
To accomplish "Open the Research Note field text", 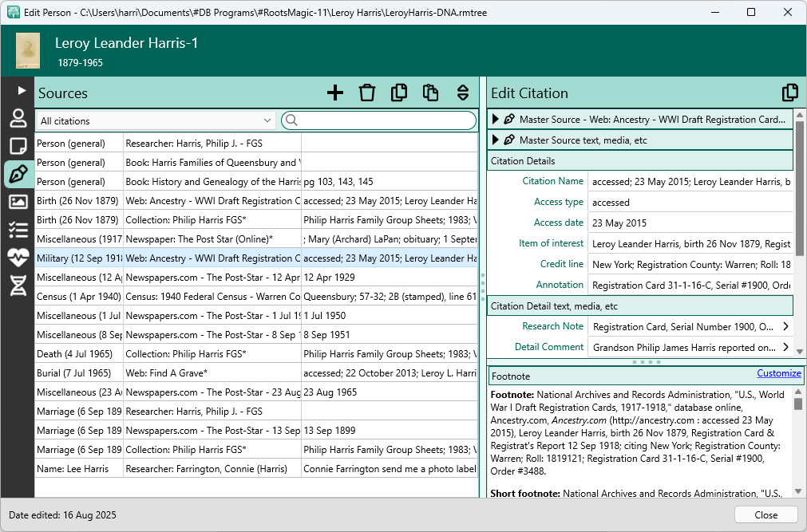I will pyautogui.click(x=683, y=327).
